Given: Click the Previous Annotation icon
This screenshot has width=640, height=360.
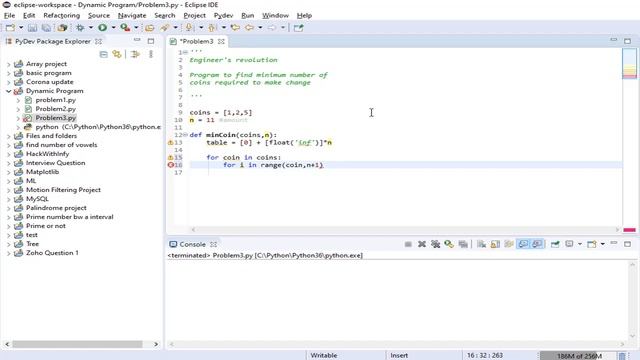Looking at the screenshot, I should click(x=212, y=28).
